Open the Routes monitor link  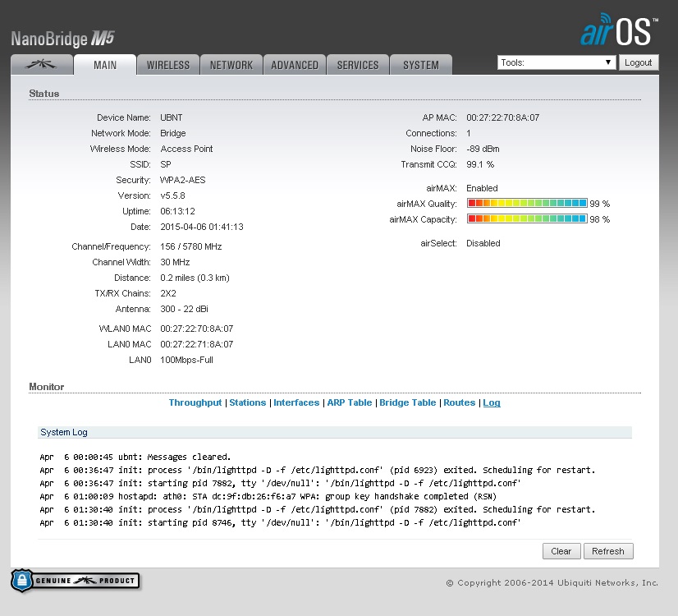[x=459, y=402]
